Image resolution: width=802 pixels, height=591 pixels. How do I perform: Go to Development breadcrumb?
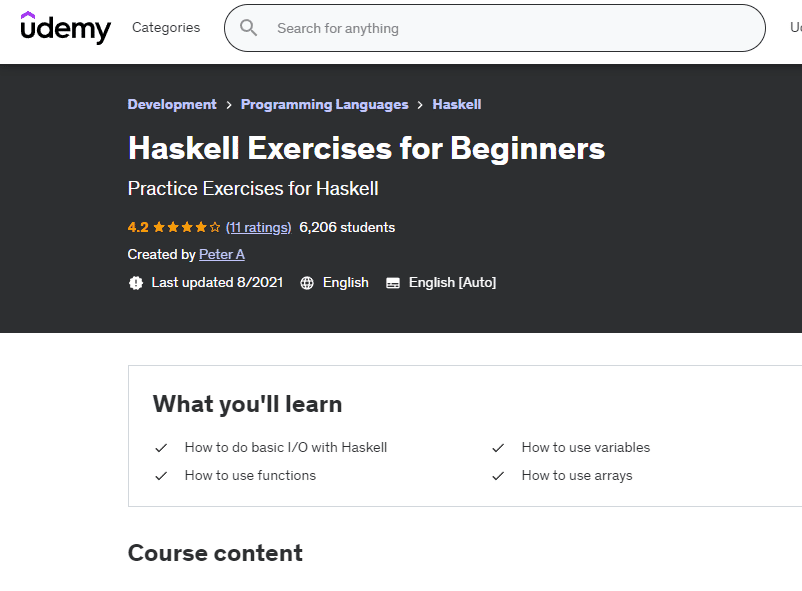pyautogui.click(x=172, y=104)
